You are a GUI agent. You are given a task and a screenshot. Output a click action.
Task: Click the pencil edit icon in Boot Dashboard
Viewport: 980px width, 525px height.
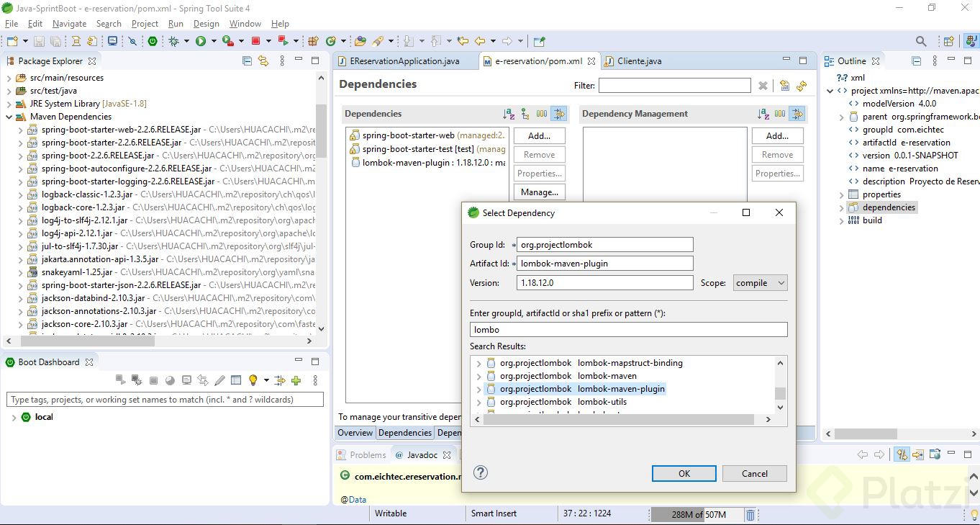(x=219, y=380)
